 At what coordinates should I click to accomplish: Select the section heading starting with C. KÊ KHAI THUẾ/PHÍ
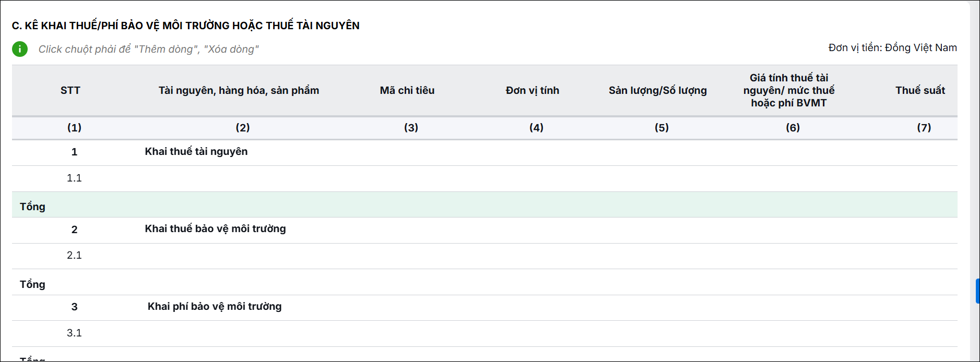click(x=186, y=26)
